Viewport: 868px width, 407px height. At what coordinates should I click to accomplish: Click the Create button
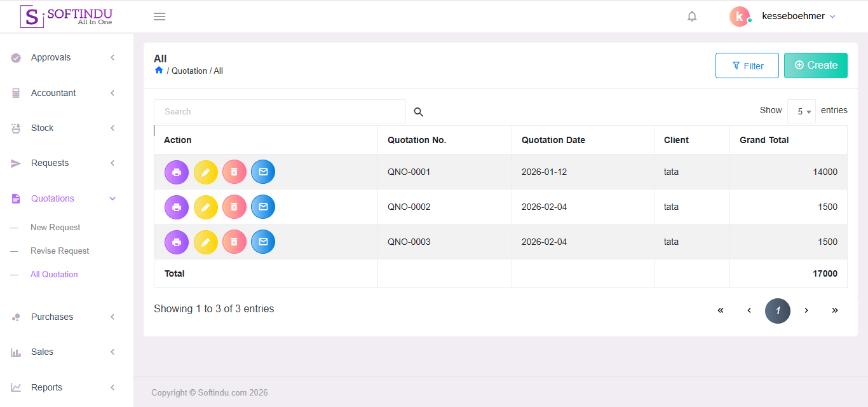[815, 65]
